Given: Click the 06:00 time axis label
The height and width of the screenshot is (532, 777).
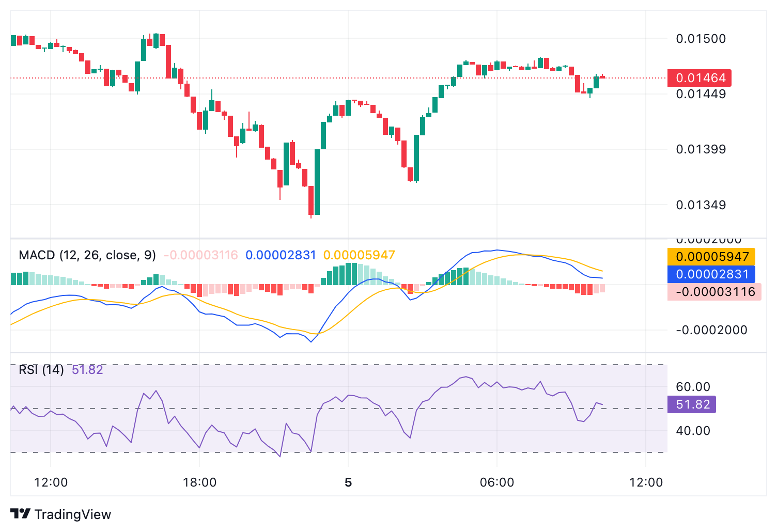Looking at the screenshot, I should pos(497,482).
